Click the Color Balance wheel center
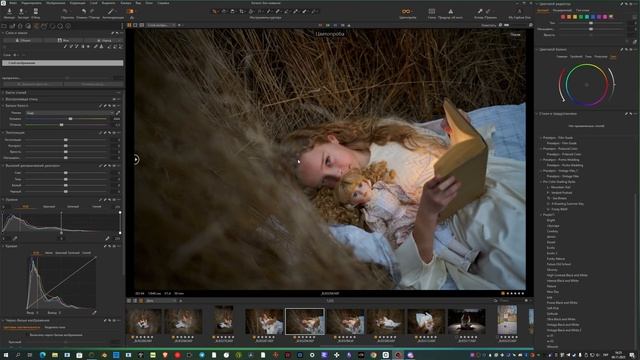This screenshot has height=360, width=640. (x=587, y=85)
